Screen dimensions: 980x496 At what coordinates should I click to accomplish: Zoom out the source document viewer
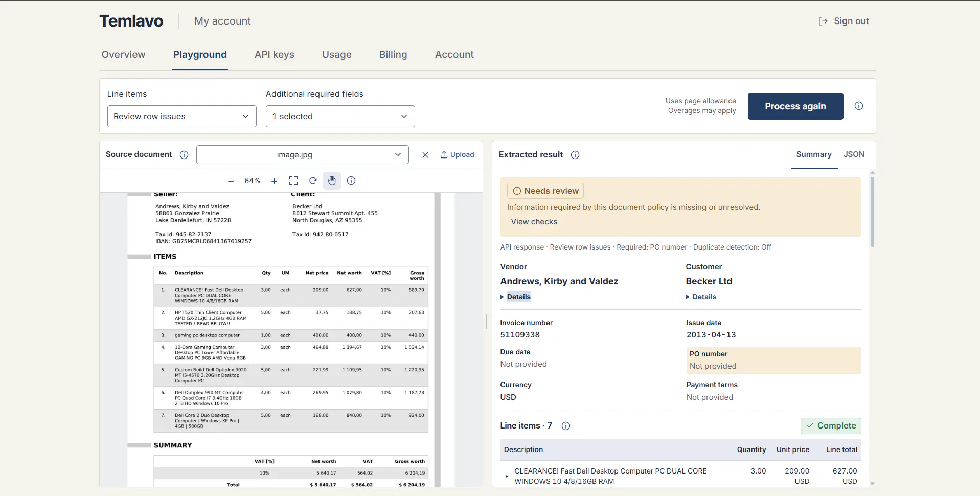(x=231, y=181)
